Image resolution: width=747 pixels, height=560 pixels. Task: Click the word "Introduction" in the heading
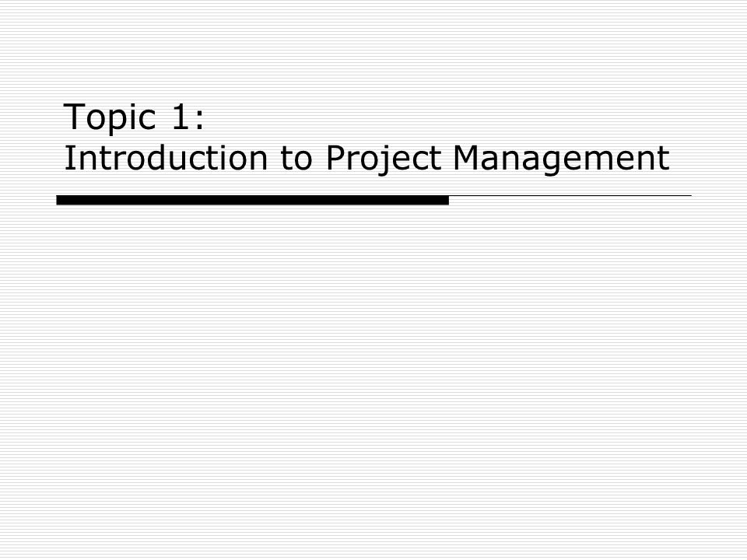166,158
